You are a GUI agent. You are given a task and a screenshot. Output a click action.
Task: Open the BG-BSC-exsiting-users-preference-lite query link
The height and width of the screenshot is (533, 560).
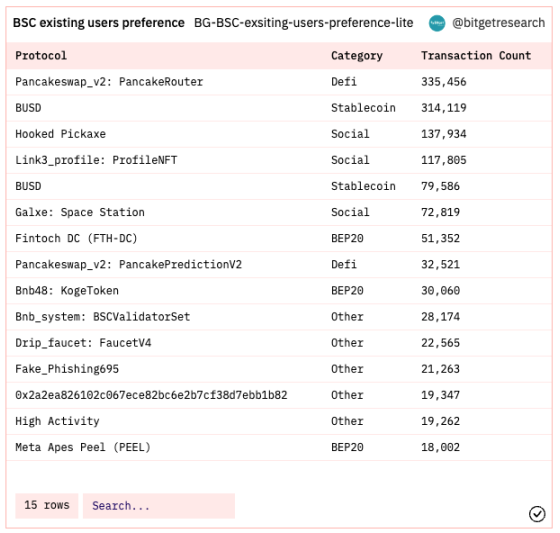(304, 23)
